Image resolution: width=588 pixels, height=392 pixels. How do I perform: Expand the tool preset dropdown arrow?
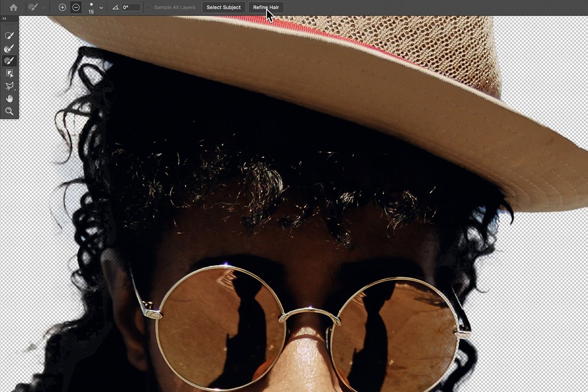point(44,8)
